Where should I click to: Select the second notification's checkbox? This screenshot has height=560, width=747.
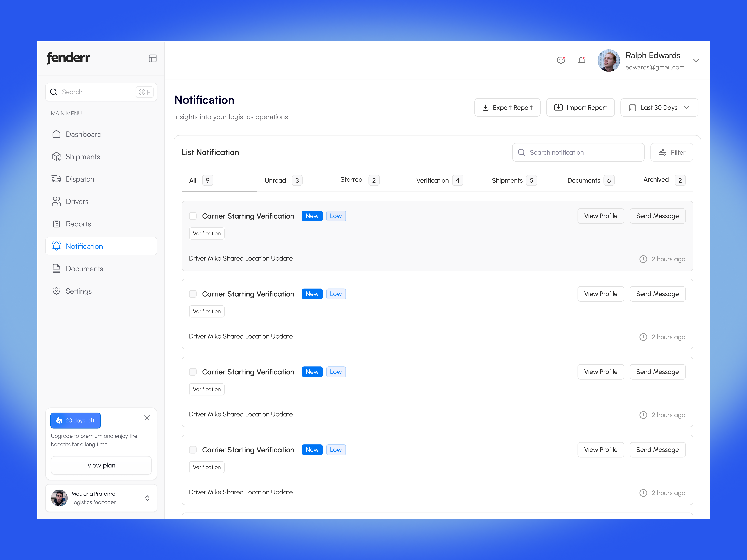tap(193, 294)
